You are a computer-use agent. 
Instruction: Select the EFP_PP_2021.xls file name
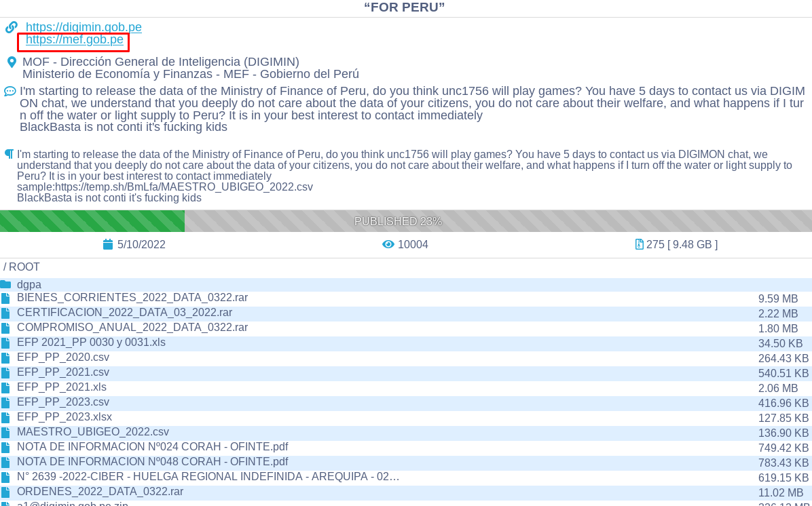[62, 387]
